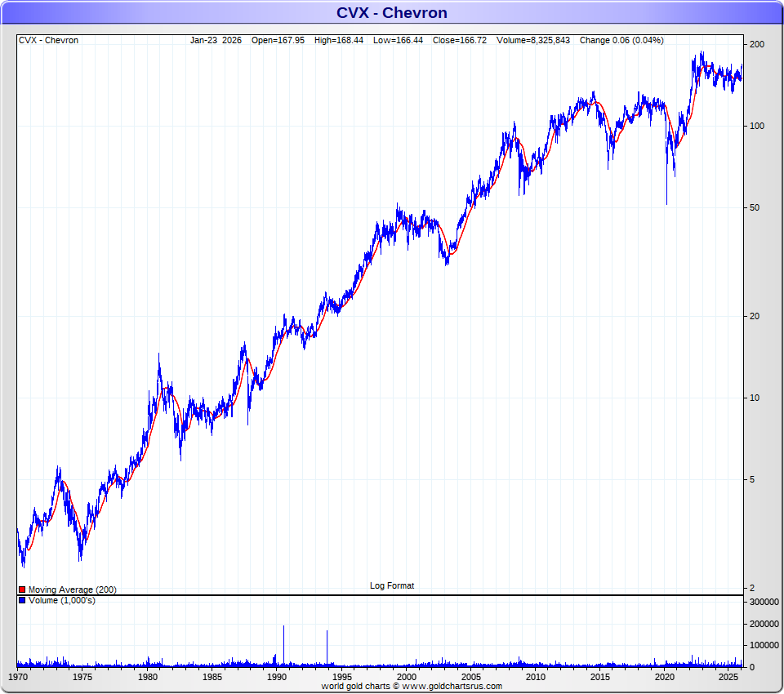The width and height of the screenshot is (784, 694).
Task: Click the 'CVX - Chevron' ticker label in header row
Action: click(x=48, y=40)
